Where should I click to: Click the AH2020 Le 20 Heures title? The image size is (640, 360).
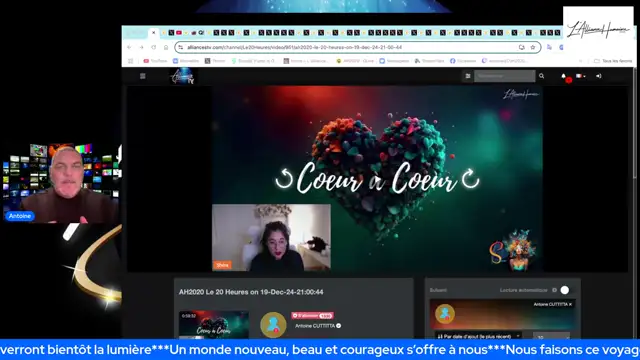251,292
